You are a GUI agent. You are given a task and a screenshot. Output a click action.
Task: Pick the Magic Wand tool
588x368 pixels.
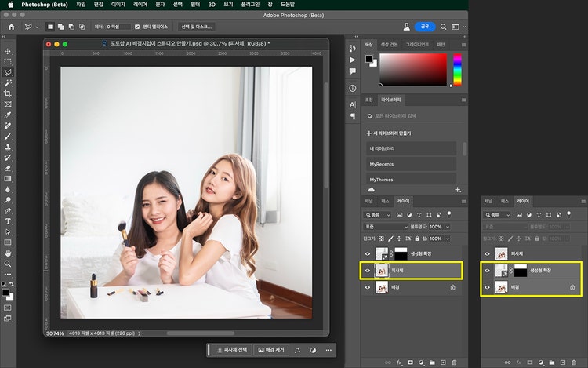[x=8, y=82]
